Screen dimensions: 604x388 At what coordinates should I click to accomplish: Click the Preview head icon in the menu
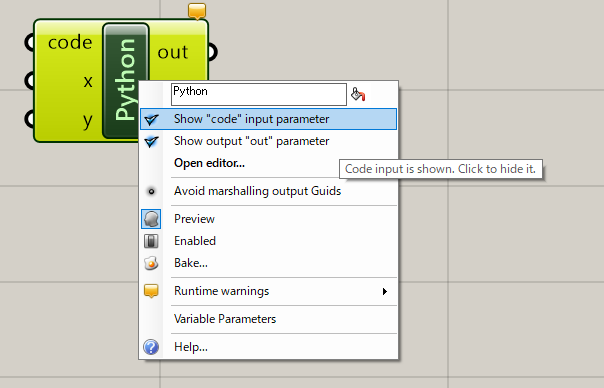pos(151,219)
